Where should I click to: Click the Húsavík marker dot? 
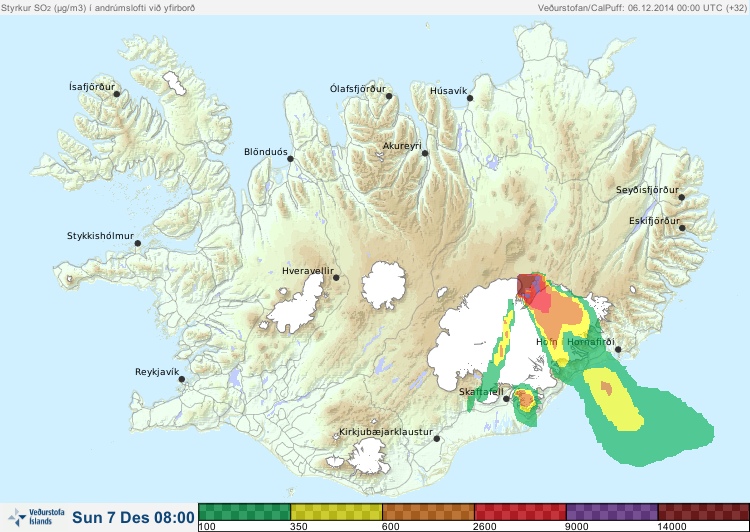pos(470,98)
